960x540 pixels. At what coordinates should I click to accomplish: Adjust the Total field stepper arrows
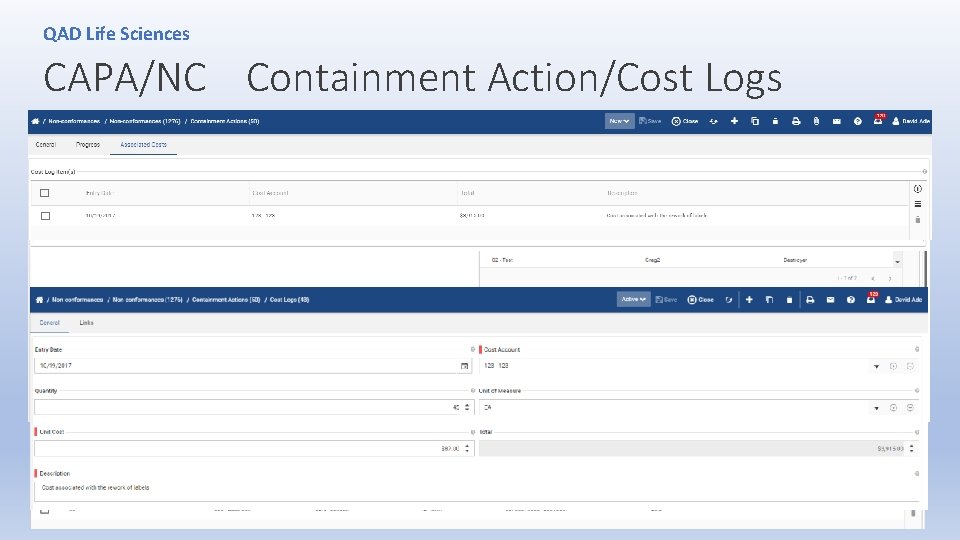coord(912,449)
